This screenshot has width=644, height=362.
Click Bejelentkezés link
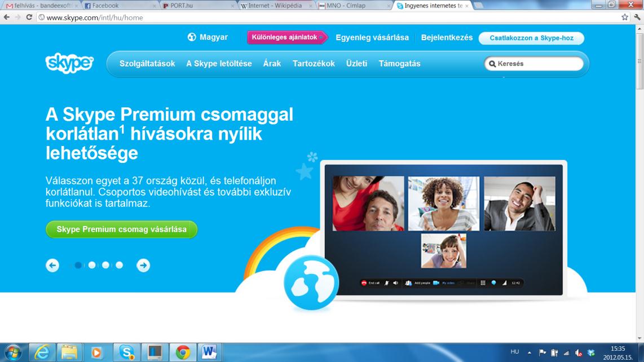447,37
